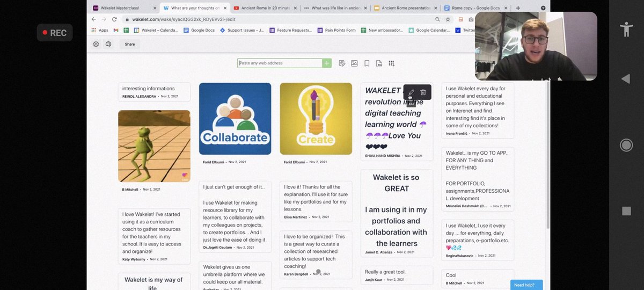The image size is (644, 290).
Task: Add from bookmarks icon
Action: (367, 63)
